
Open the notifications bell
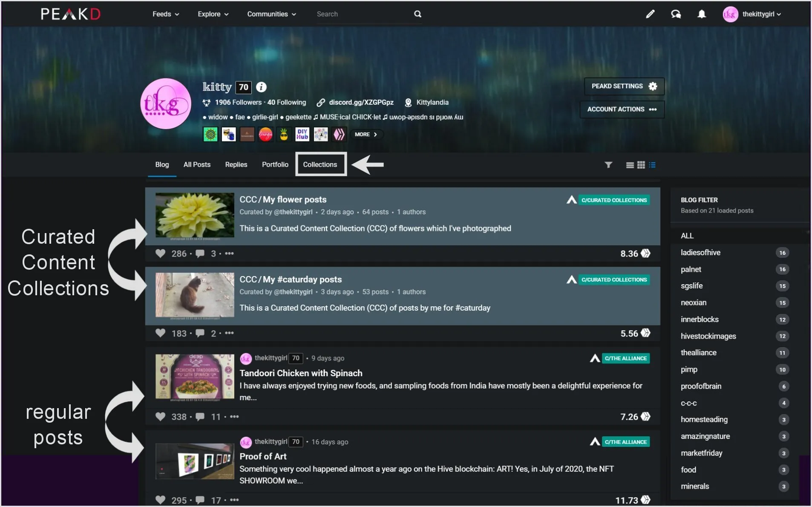[x=702, y=14]
